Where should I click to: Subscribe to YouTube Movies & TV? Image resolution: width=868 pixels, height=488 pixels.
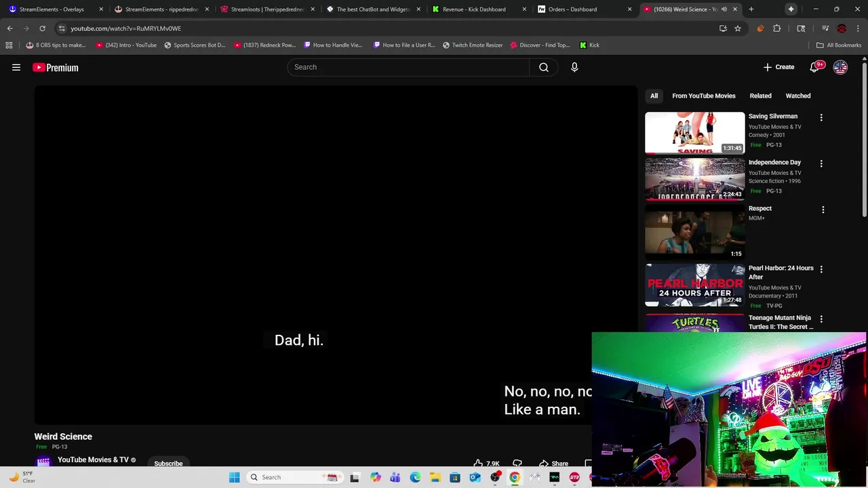click(x=168, y=464)
